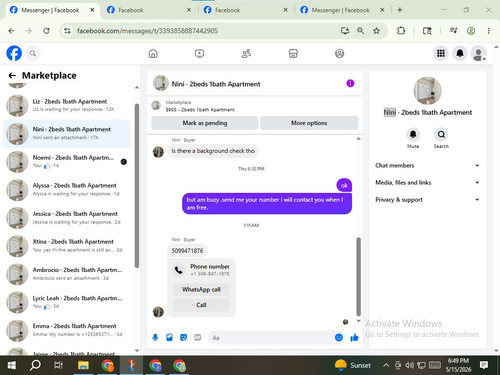500x375 pixels.
Task: Open Windows Start menu
Action: tap(12, 365)
